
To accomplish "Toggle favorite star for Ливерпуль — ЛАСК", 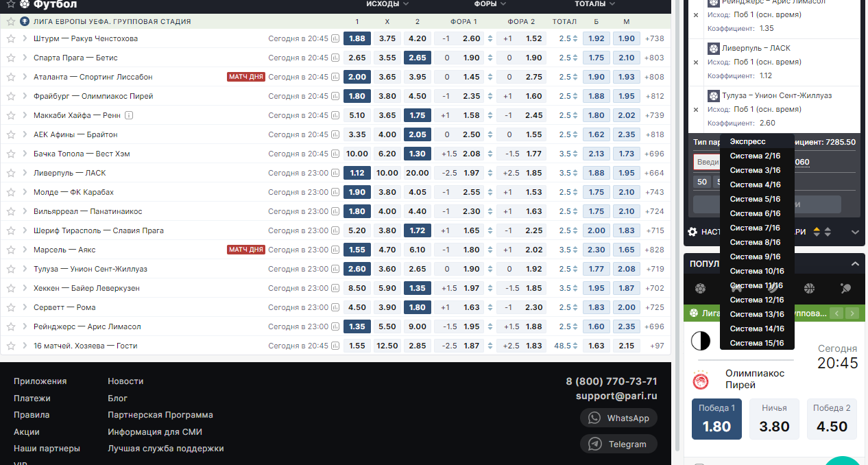I will coord(10,173).
